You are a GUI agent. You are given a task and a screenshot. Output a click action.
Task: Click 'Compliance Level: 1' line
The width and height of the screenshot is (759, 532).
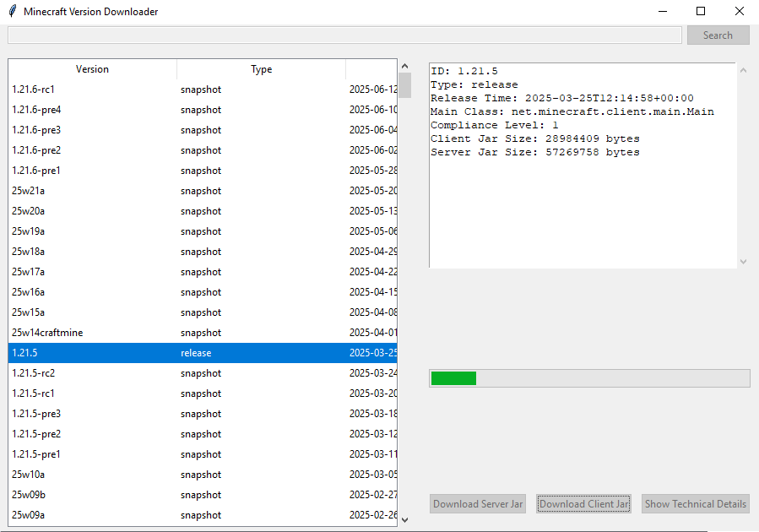(494, 125)
